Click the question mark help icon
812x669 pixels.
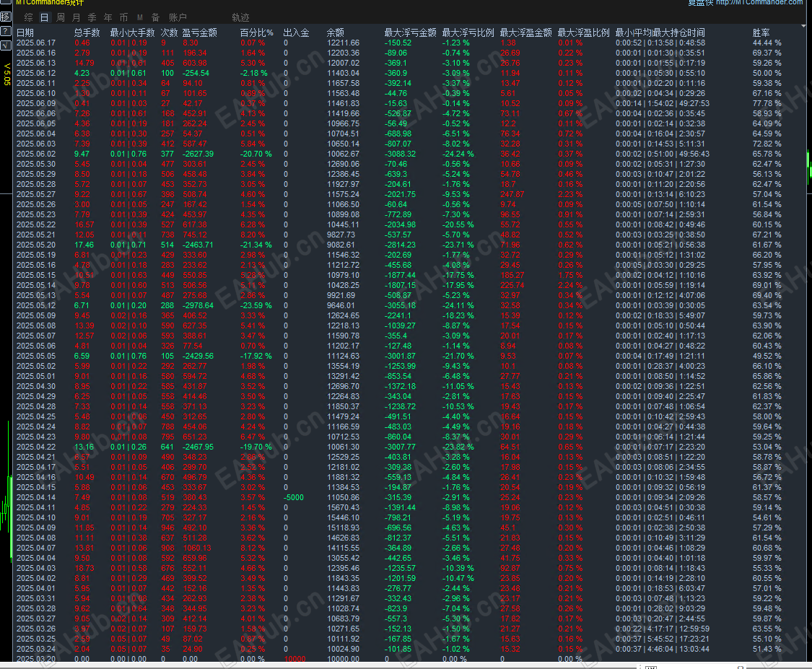pos(6,31)
